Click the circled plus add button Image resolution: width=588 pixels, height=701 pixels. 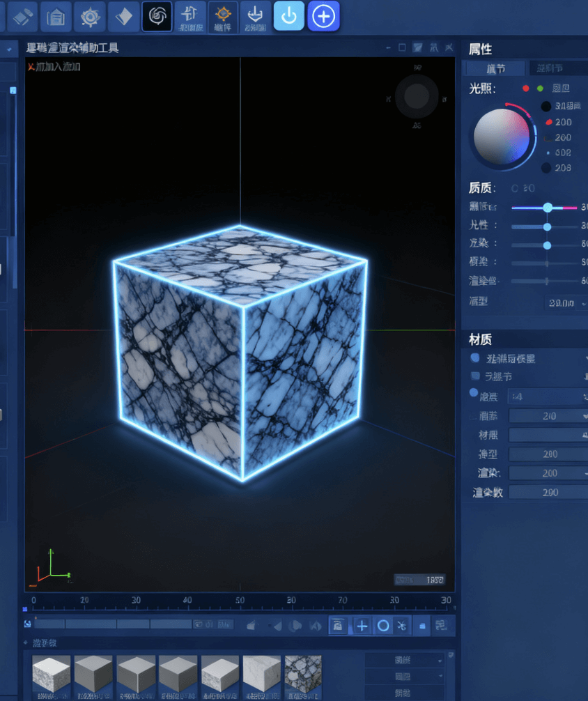click(x=323, y=16)
